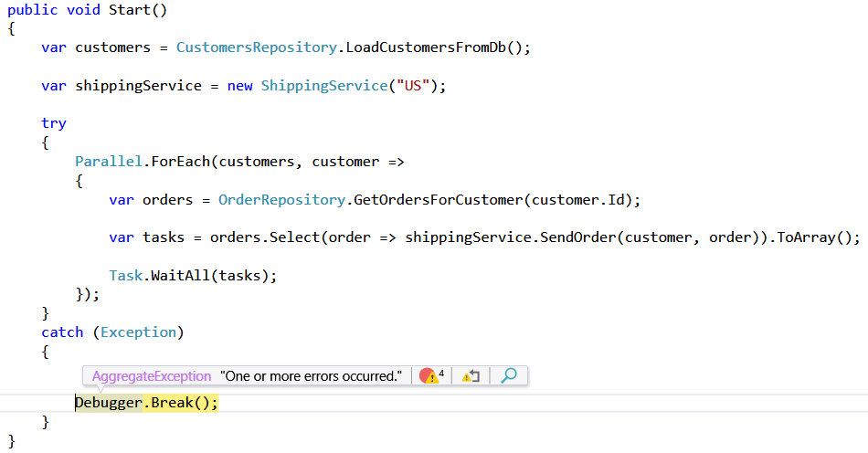Screen dimensions: 868x453
Task: Click the "WaitAll" method name
Action: click(181, 276)
